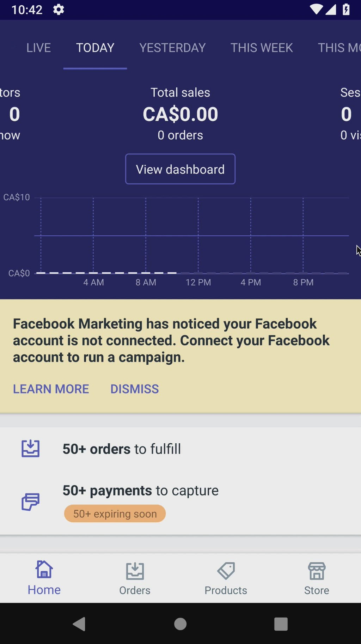Click the View dashboard button

click(x=180, y=169)
